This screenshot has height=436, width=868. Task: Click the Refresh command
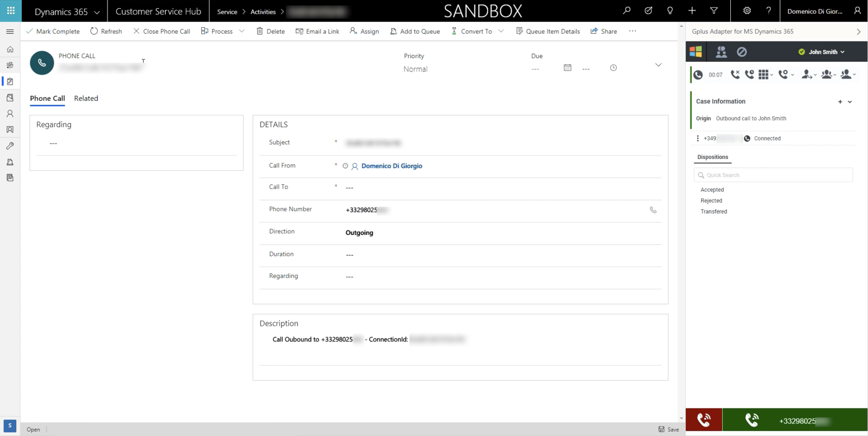(x=106, y=31)
